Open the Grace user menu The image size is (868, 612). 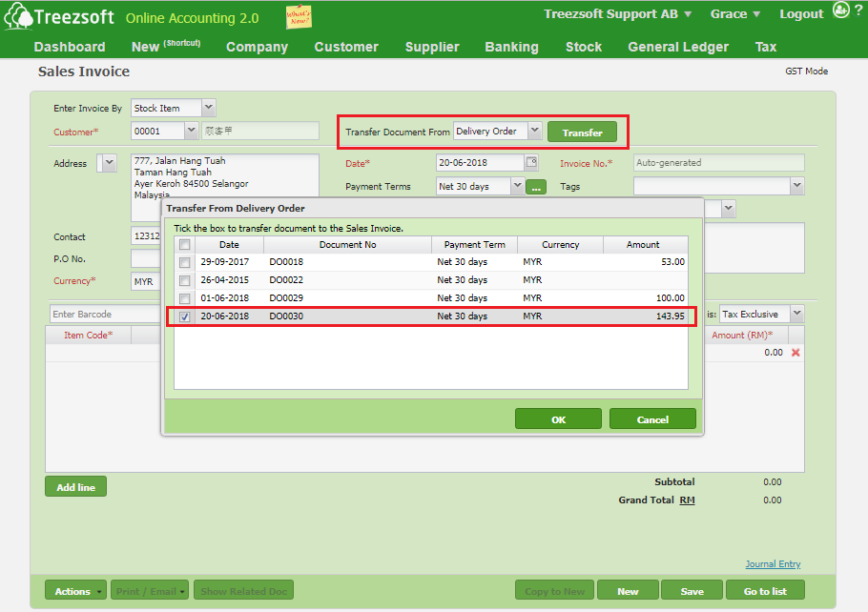(x=735, y=14)
